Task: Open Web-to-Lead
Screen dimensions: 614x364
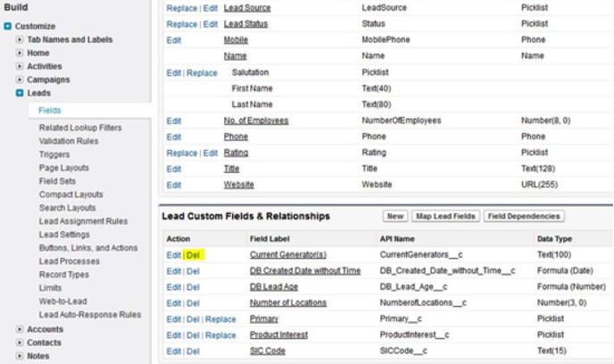Action: [62, 301]
